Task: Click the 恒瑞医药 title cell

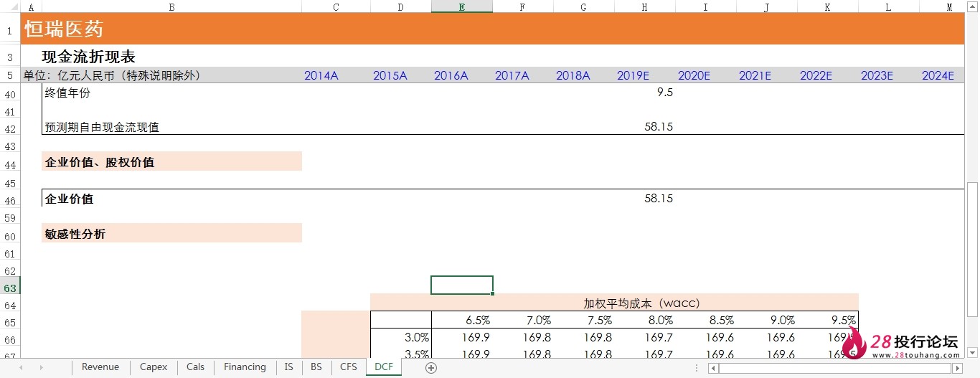Action: click(65, 29)
